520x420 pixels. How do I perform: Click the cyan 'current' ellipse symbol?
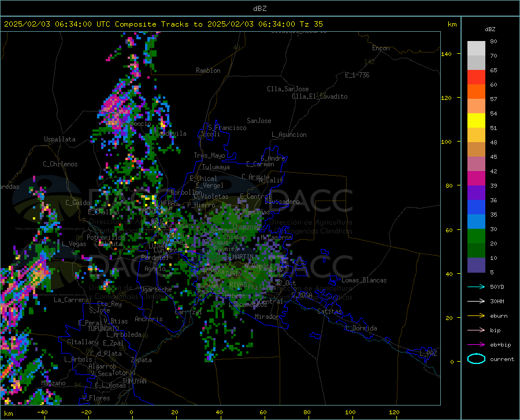tap(476, 359)
